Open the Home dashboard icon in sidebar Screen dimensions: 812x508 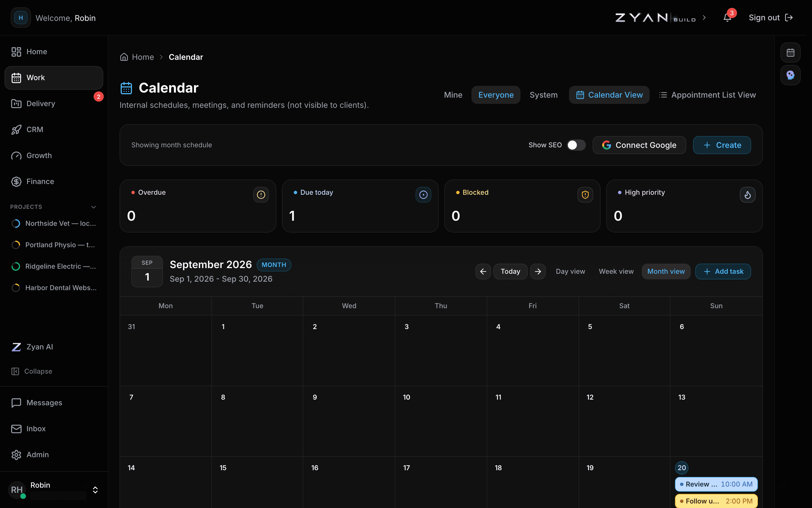coord(16,52)
